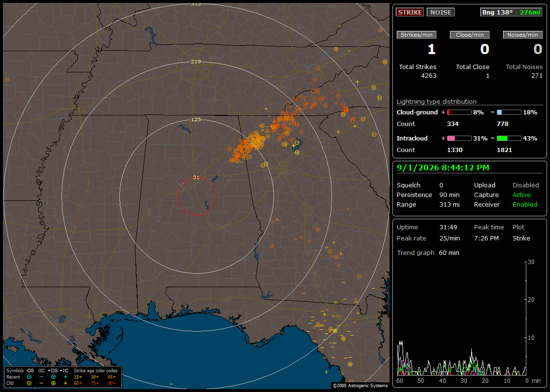Select the Close/min counter label
The width and height of the screenshot is (550, 392).
click(x=470, y=35)
